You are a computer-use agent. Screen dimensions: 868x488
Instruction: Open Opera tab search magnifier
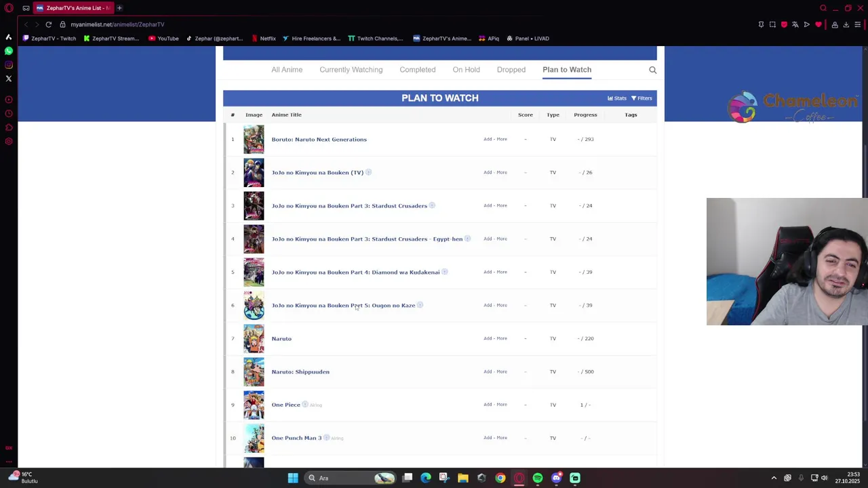tap(823, 8)
